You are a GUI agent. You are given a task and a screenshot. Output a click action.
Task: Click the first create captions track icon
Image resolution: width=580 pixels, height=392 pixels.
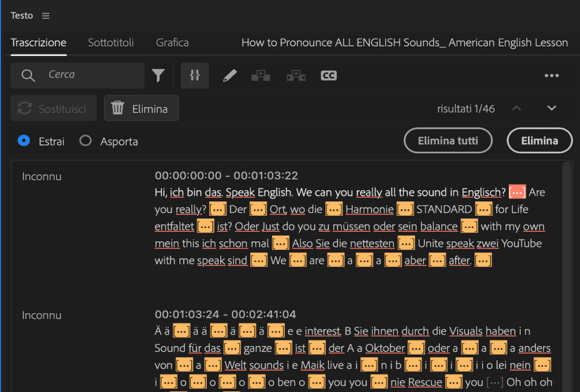[x=261, y=75]
